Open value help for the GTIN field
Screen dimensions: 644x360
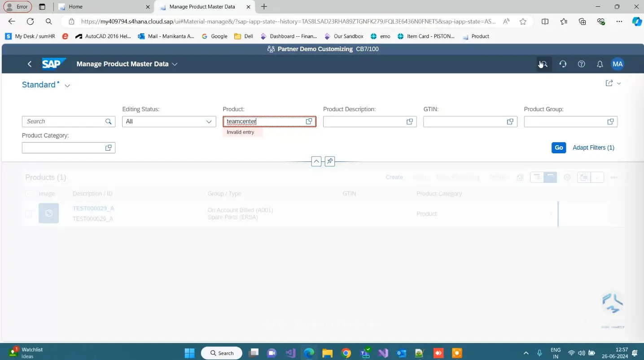(x=510, y=121)
